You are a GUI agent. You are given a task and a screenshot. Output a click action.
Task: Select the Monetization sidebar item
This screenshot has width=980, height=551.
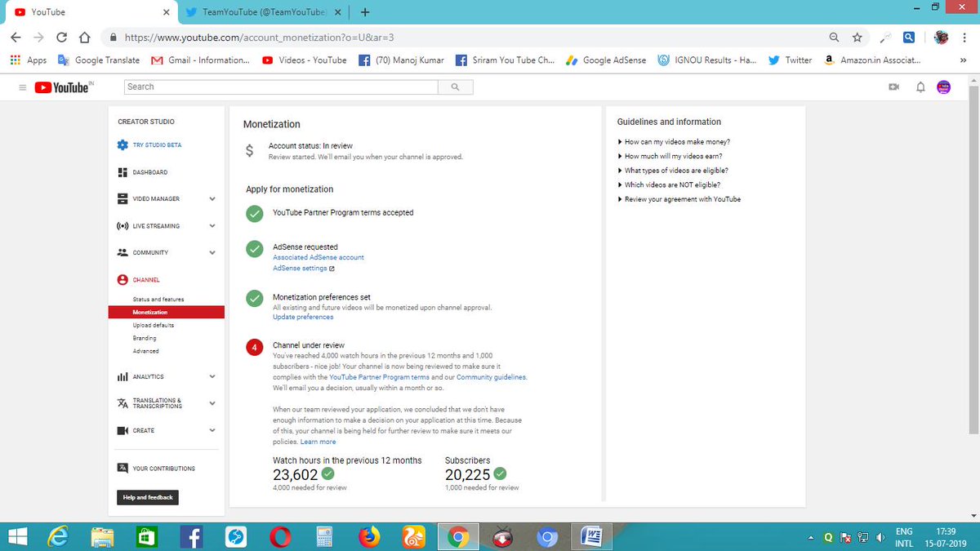click(x=166, y=313)
